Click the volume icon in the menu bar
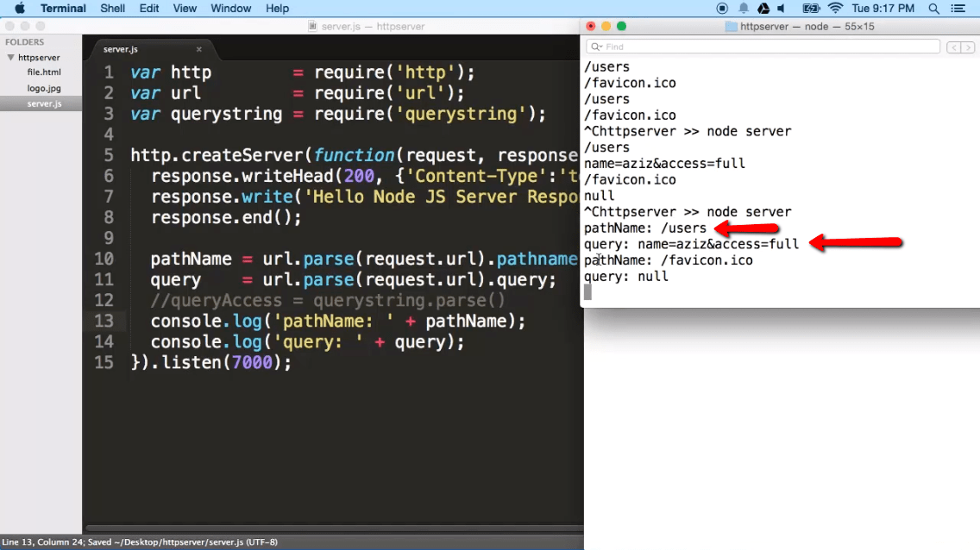Image resolution: width=980 pixels, height=550 pixels. coord(781,9)
